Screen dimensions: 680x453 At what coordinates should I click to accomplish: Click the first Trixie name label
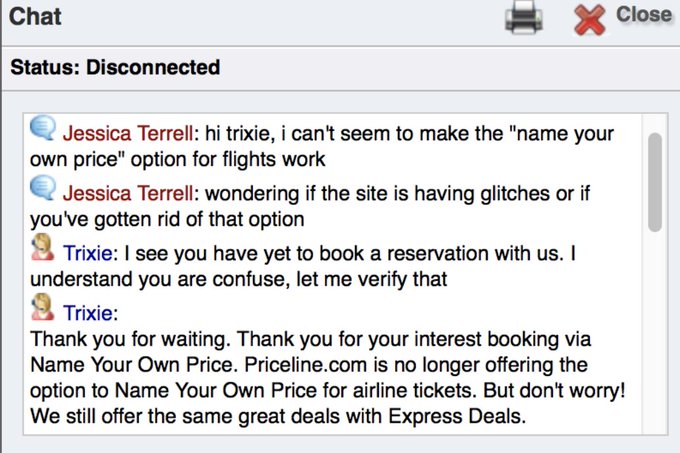tap(88, 253)
